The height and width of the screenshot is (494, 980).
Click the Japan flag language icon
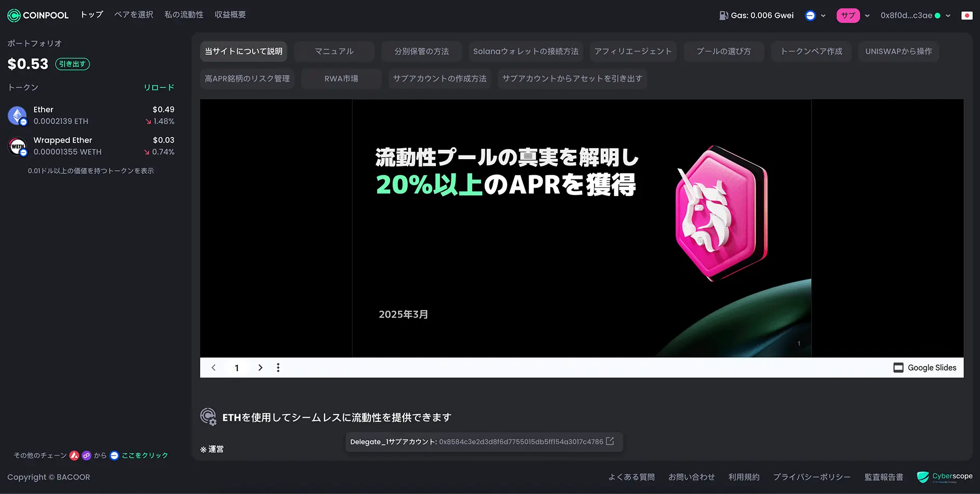(967, 16)
